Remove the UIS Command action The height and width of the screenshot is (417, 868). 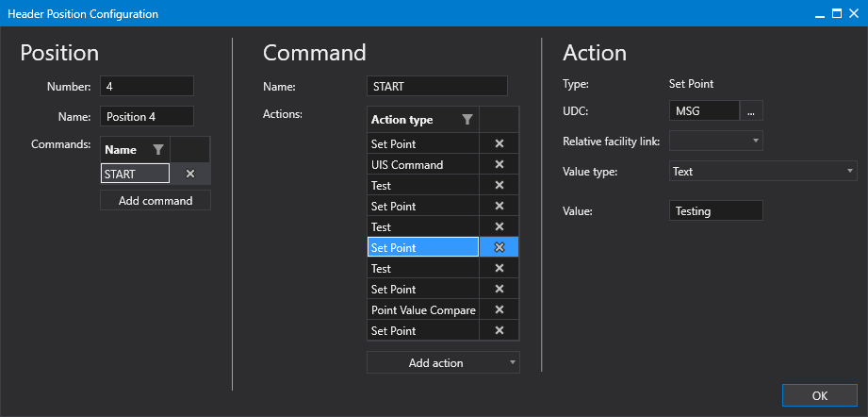pyautogui.click(x=499, y=164)
